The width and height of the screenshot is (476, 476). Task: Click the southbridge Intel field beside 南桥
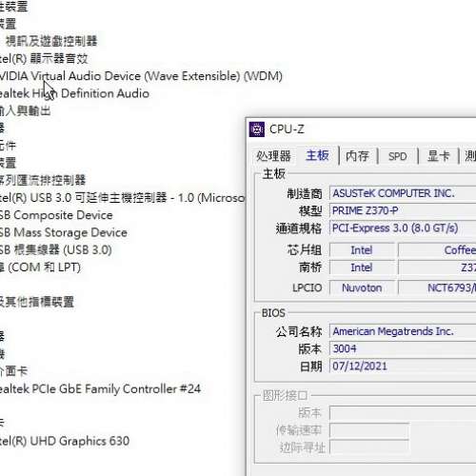[362, 268]
